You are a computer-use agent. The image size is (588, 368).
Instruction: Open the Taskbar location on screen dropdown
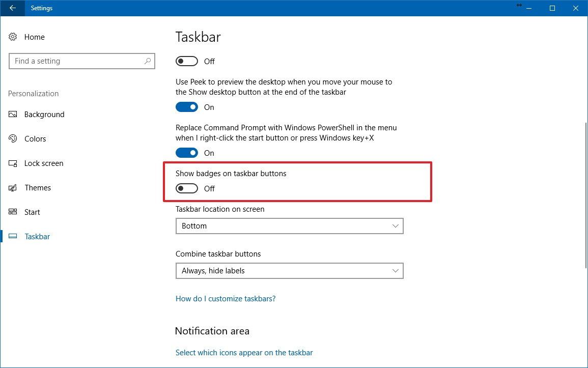(289, 225)
